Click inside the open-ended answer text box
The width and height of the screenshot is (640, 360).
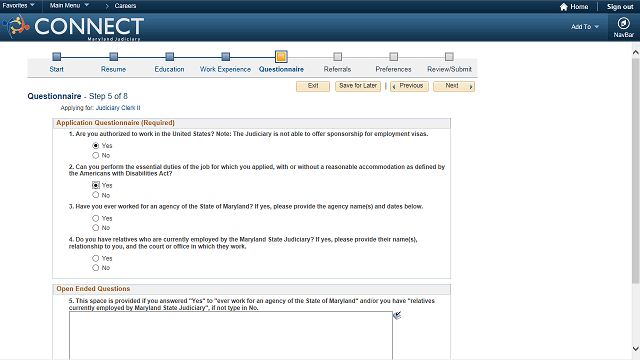[x=231, y=336]
